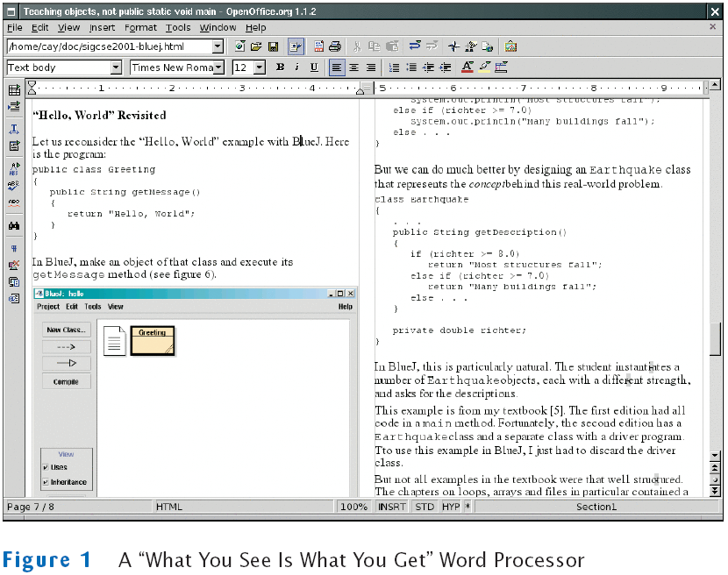The image size is (728, 575).
Task: Toggle INSRT mode in the status bar
Action: point(391,507)
